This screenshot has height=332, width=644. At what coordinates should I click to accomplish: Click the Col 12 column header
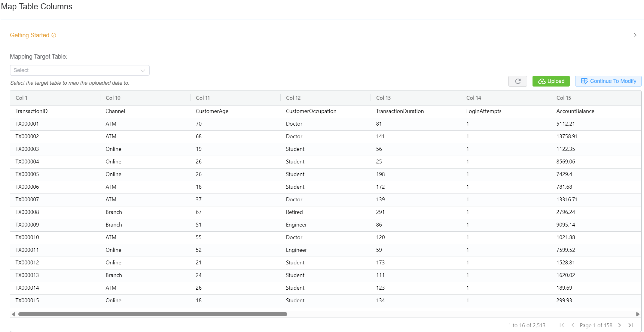click(x=293, y=98)
